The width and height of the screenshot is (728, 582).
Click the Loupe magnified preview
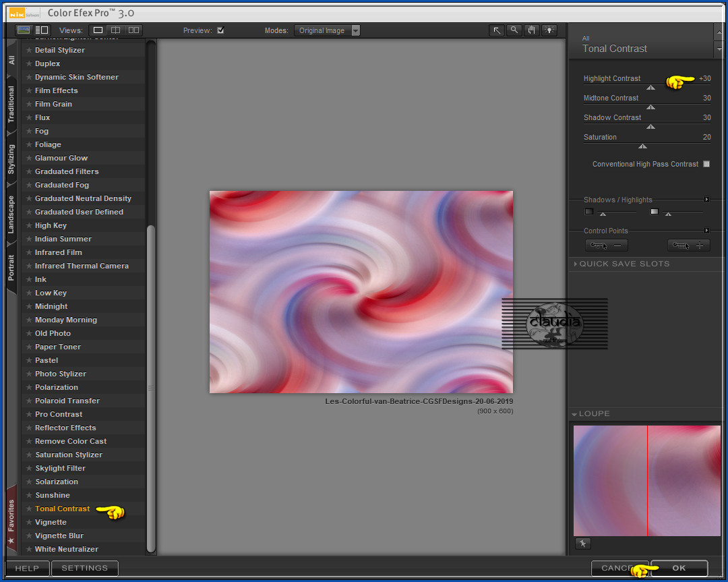pos(646,481)
